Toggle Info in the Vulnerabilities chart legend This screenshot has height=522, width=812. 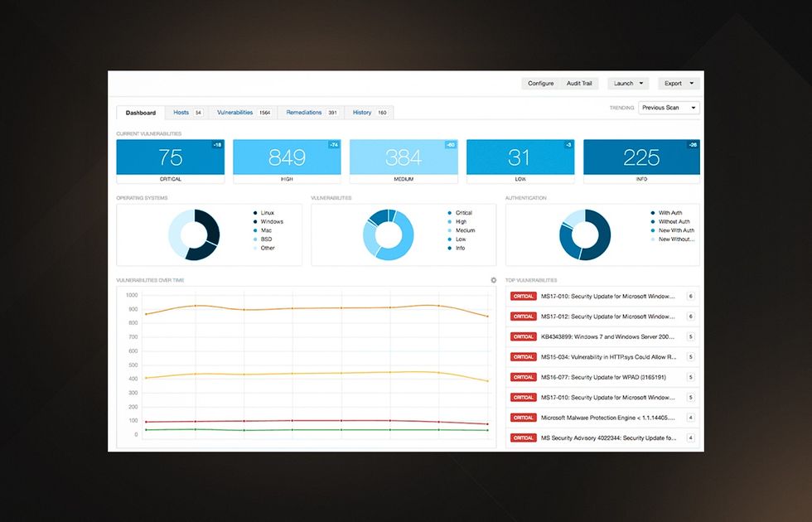point(461,248)
